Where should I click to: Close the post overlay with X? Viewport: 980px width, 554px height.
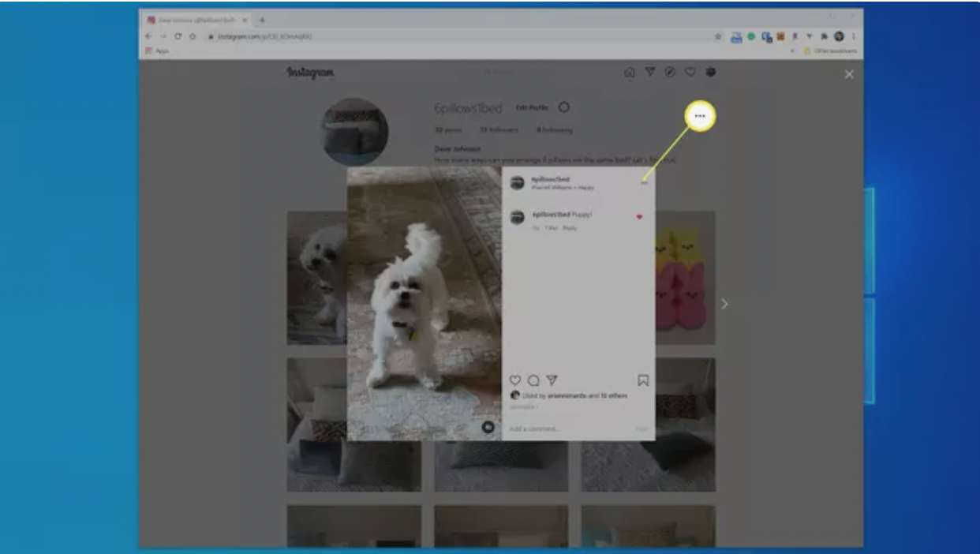849,74
